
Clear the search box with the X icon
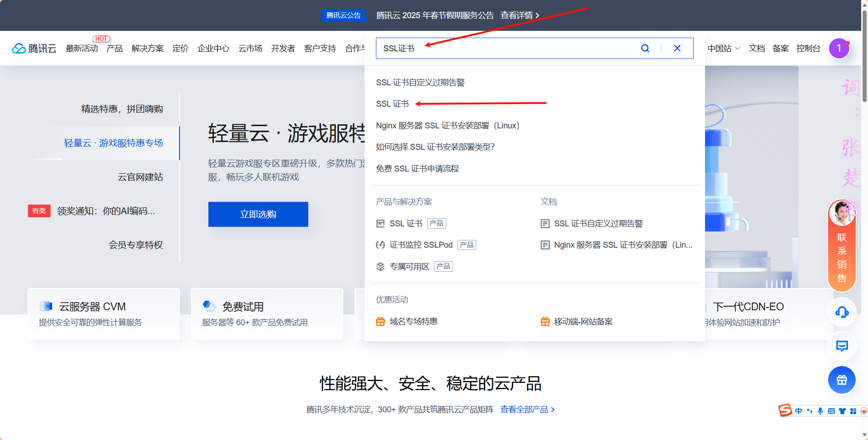(677, 48)
